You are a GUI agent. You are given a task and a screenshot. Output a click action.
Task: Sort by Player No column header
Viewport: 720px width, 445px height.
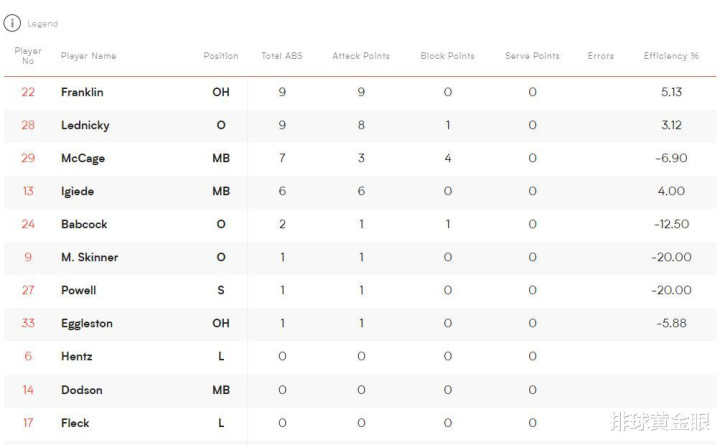coord(28,56)
